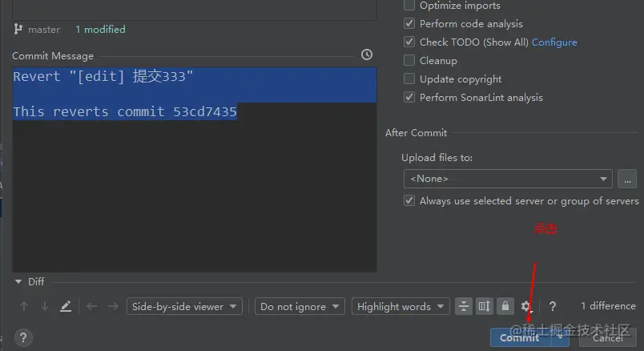Jump to source pencil icon in Diff
This screenshot has width=644, height=351.
click(66, 306)
